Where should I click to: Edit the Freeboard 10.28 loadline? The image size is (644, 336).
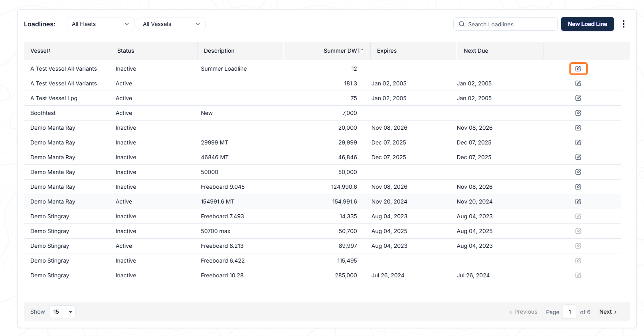pyautogui.click(x=578, y=275)
